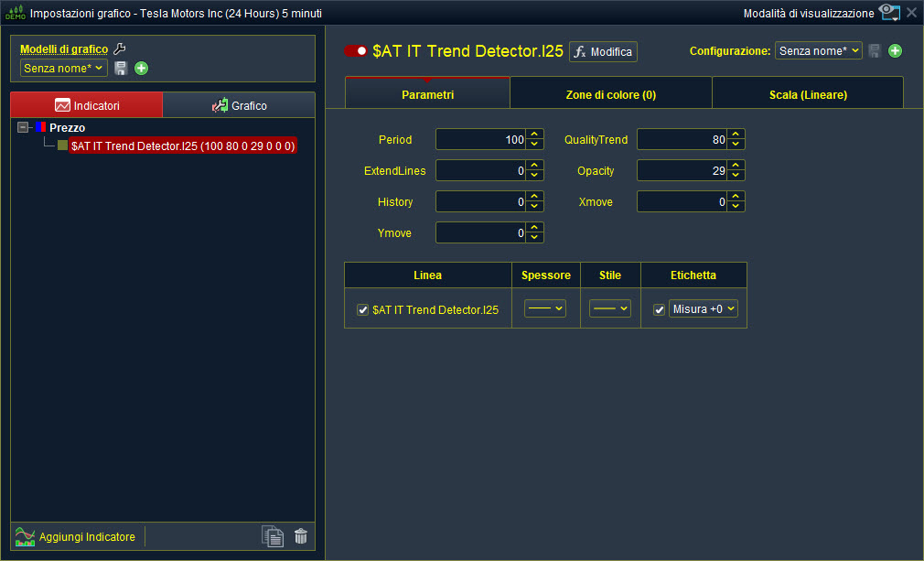924x561 pixels.
Task: Switch to the Grafico tab
Action: pyautogui.click(x=239, y=105)
